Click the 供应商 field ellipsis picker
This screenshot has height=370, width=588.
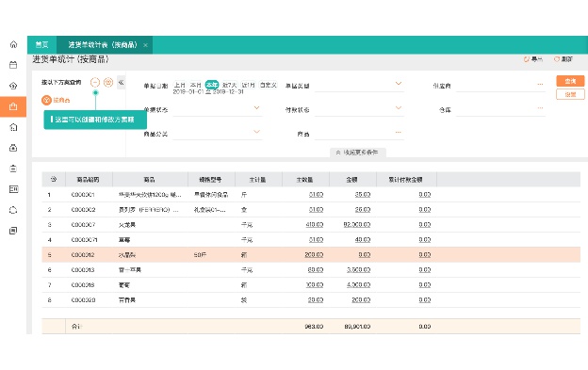tap(540, 85)
